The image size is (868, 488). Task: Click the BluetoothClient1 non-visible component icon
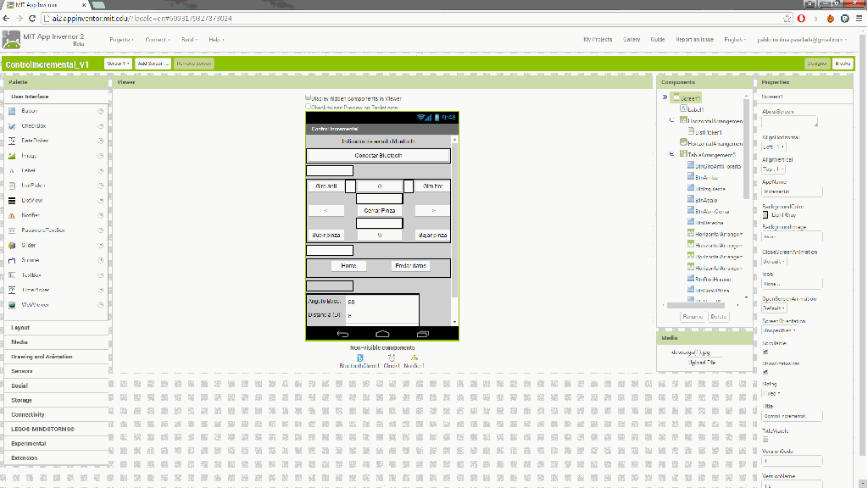click(360, 358)
